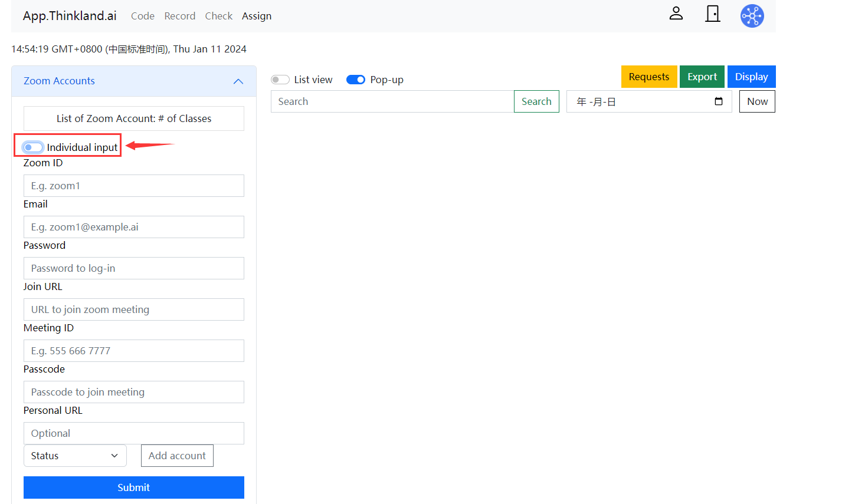The height and width of the screenshot is (504, 842).
Task: Collapse the Zoom Accounts panel chevron
Action: tap(238, 81)
